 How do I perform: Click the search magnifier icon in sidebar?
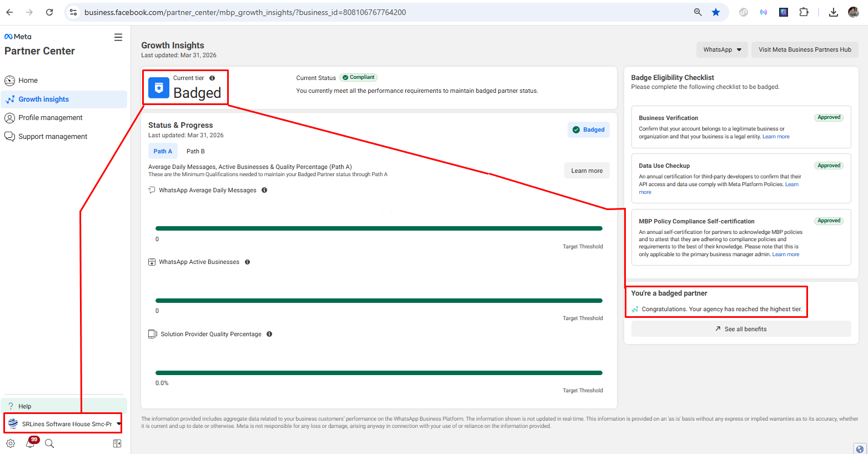pyautogui.click(x=49, y=443)
